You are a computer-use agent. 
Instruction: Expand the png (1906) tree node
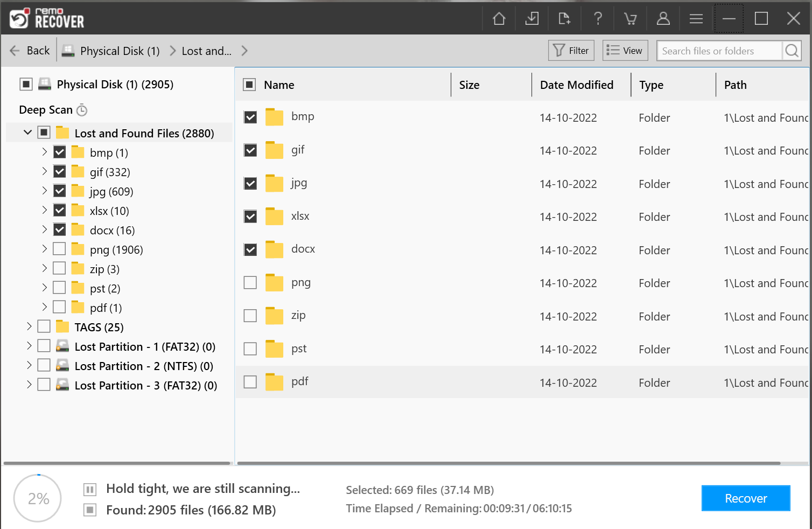coord(45,249)
